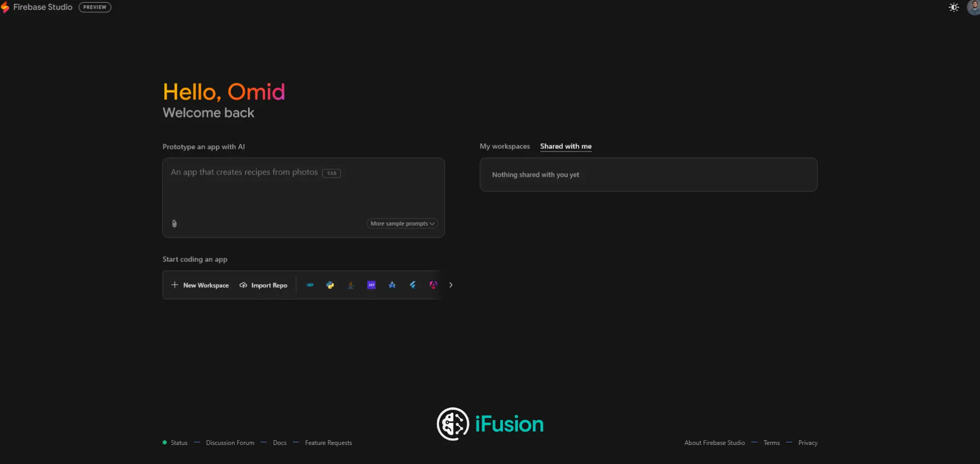Viewport: 980px width, 464px height.
Task: Select the Go template icon
Action: tap(310, 285)
